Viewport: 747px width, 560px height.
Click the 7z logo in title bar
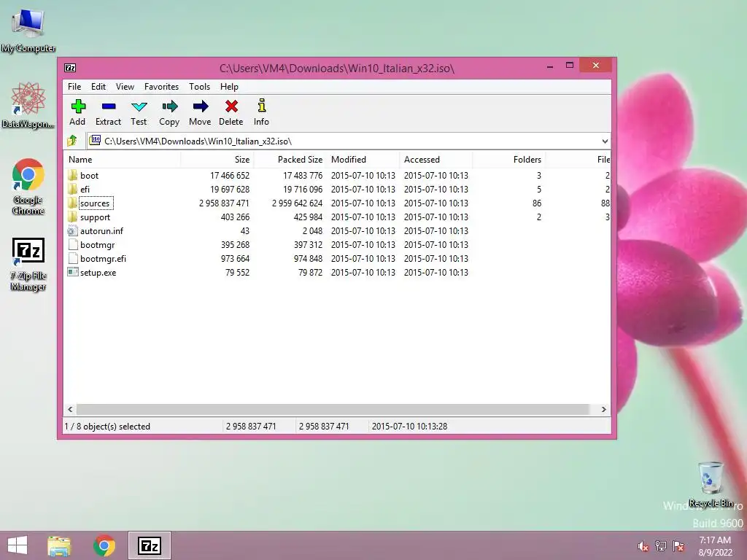[70, 68]
